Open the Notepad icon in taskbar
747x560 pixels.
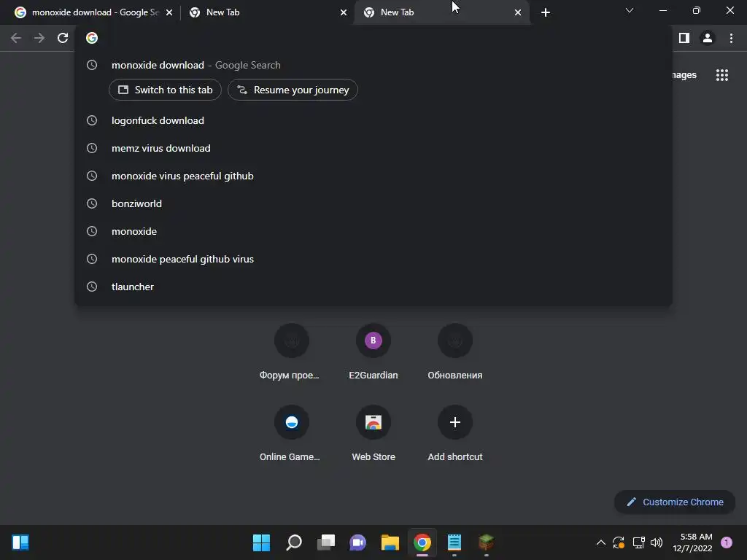[x=454, y=542]
